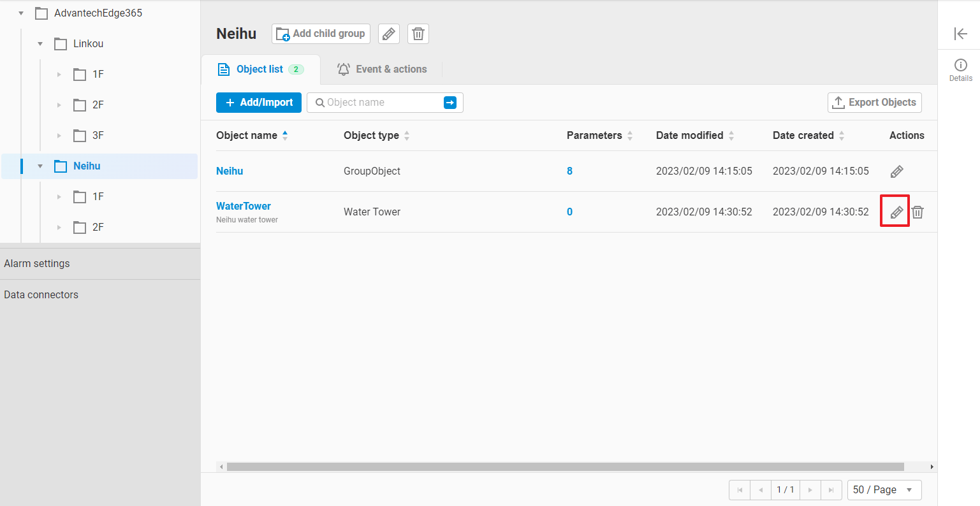The image size is (980, 506).
Task: Edit the WaterTower object row
Action: coord(896,212)
